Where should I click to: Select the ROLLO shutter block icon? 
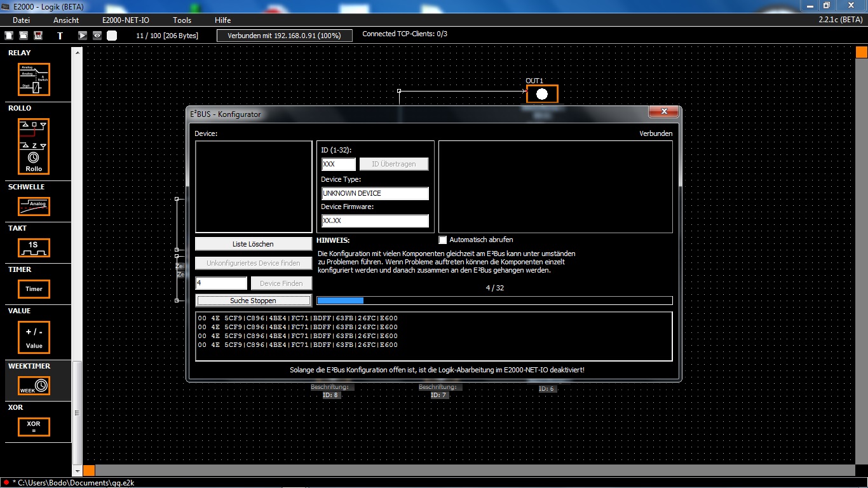[x=34, y=147]
